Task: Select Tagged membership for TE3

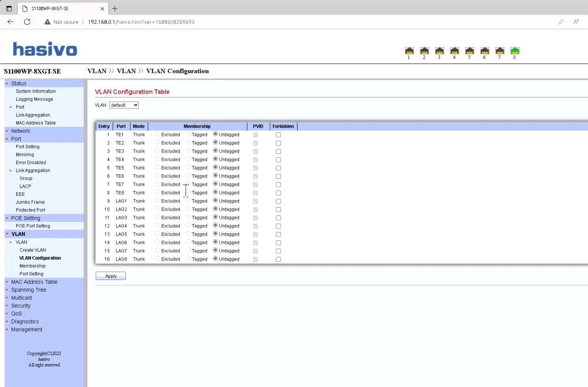Action: (x=188, y=151)
